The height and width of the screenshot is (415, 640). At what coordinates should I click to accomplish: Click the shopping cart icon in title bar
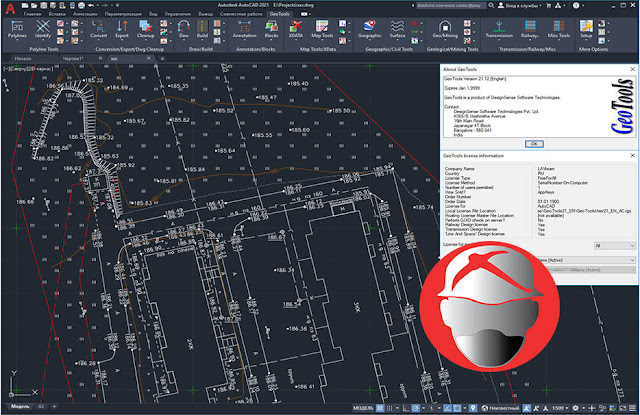[x=549, y=5]
